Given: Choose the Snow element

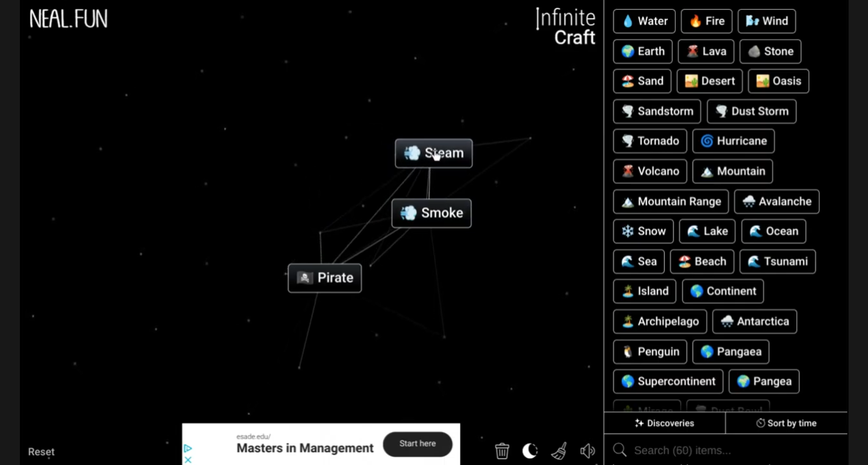Looking at the screenshot, I should pyautogui.click(x=643, y=232).
